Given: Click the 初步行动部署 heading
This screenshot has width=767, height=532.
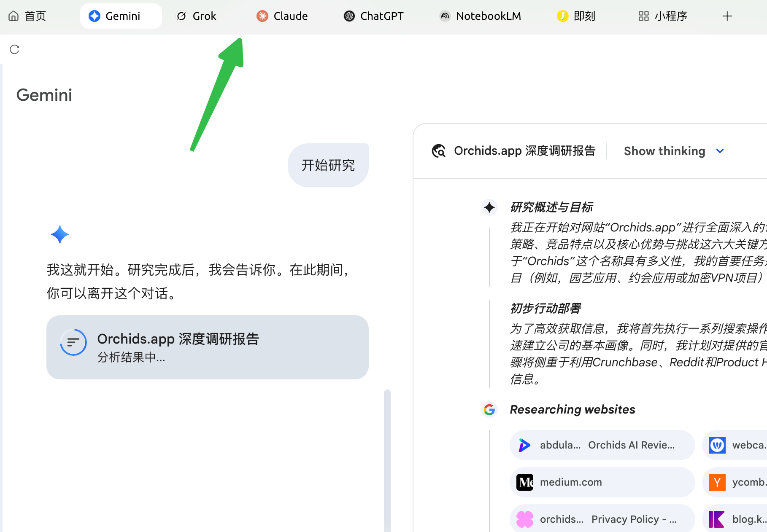Looking at the screenshot, I should 546,309.
